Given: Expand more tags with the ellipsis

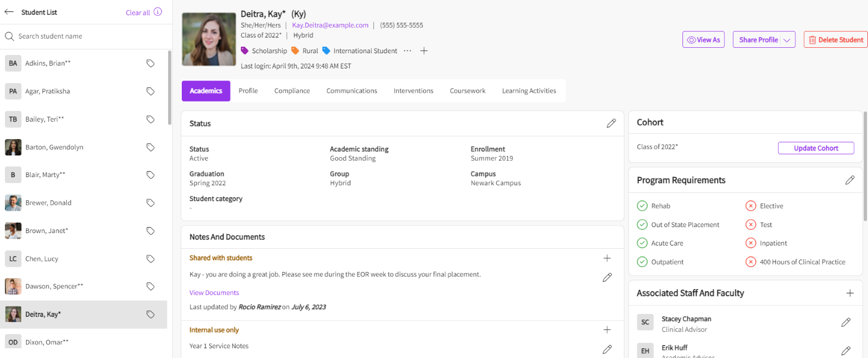Looking at the screenshot, I should (407, 51).
